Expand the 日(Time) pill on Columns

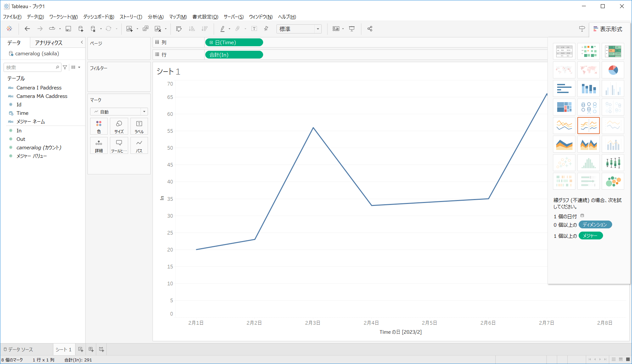[x=211, y=43]
